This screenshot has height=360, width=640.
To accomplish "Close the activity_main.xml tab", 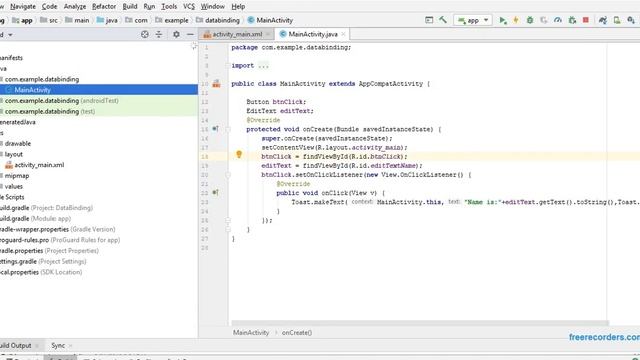I will [x=268, y=34].
